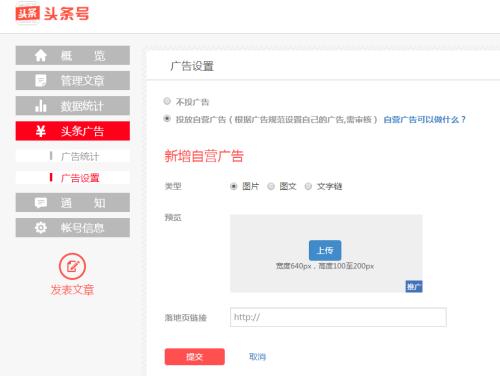Open the 通知 menu item

coord(73,203)
